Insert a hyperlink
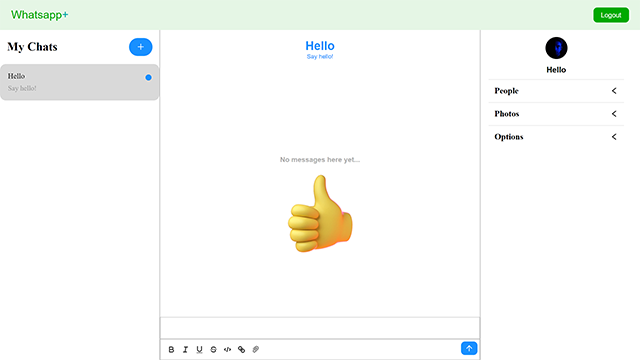 (242, 349)
